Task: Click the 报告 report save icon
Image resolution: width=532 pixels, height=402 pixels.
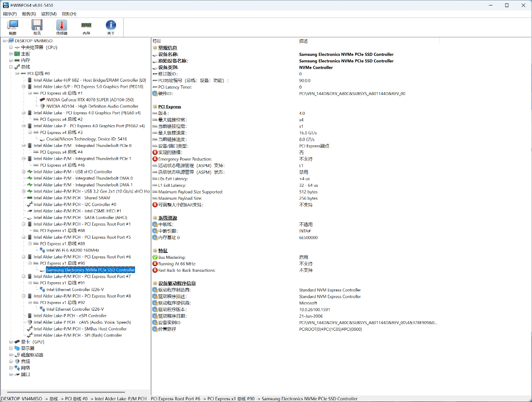Action: (x=37, y=27)
